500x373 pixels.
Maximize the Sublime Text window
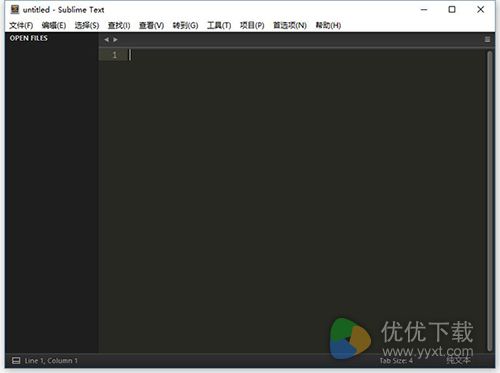pos(452,10)
